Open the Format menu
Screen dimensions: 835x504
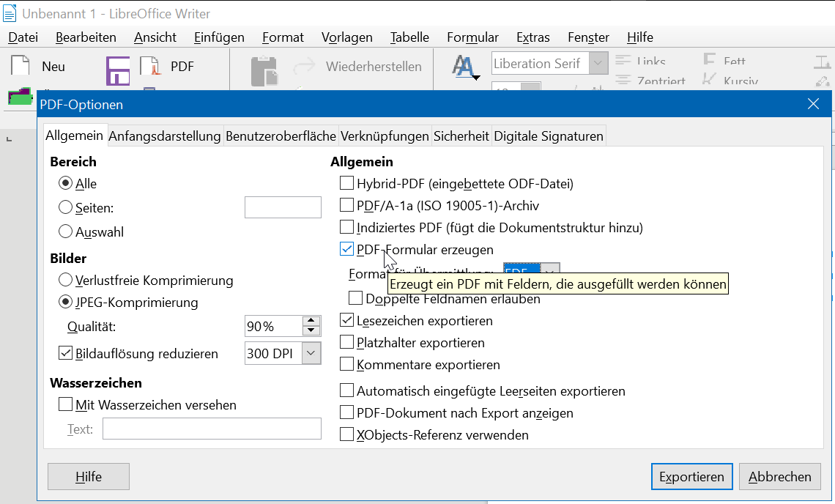(x=283, y=37)
